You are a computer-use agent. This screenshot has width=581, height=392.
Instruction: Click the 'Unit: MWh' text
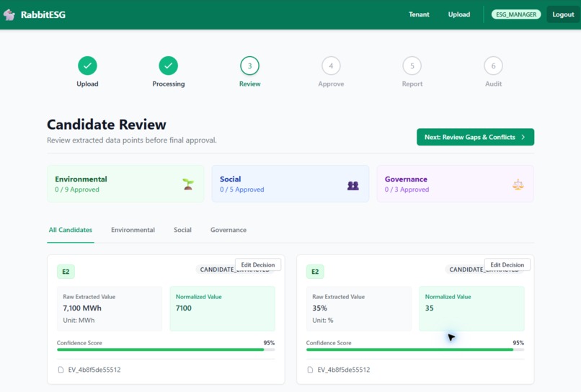[79, 321]
